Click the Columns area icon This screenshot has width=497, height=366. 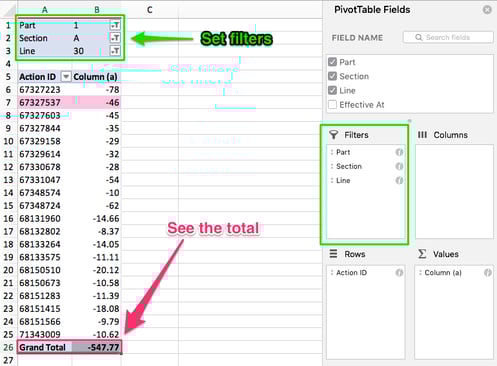tap(422, 135)
